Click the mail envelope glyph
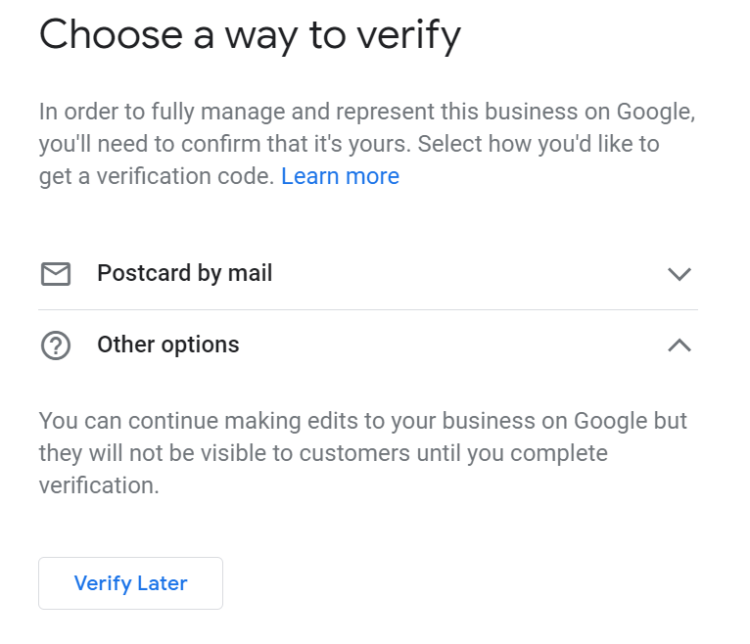750x644 pixels. click(55, 273)
